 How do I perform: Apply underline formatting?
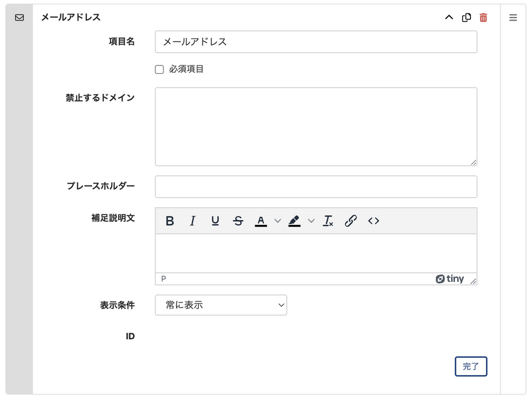click(x=216, y=221)
